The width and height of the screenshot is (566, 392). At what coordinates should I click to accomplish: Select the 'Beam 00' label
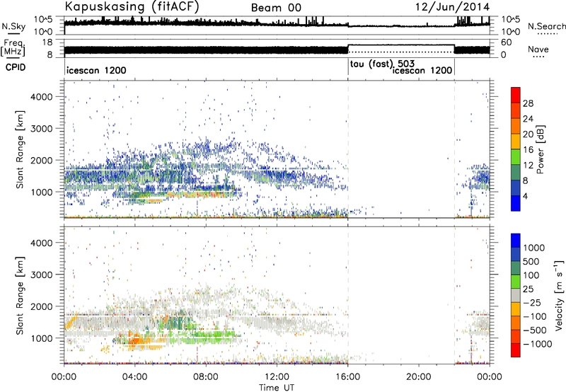tap(276, 8)
